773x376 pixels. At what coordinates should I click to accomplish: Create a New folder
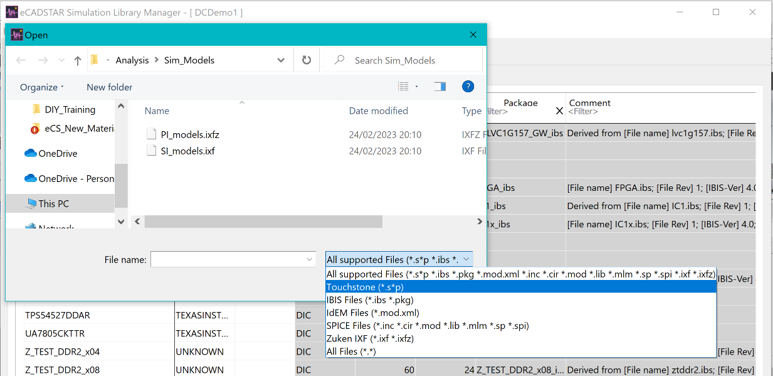click(x=109, y=87)
